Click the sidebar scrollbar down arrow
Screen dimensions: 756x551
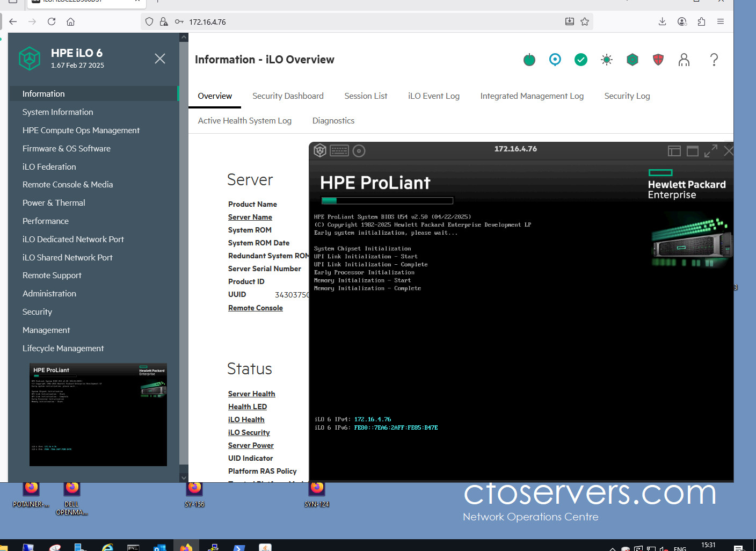tap(184, 477)
